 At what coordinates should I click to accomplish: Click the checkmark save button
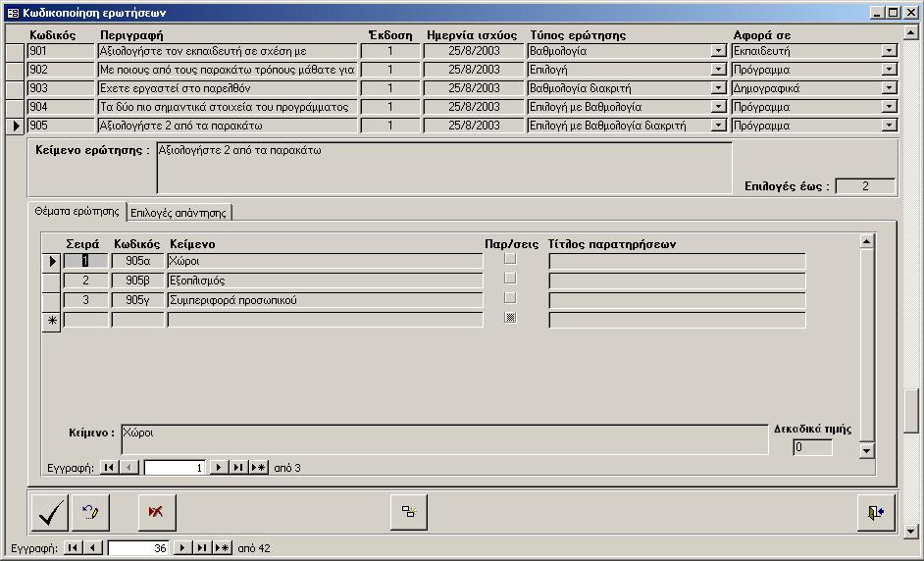click(49, 512)
